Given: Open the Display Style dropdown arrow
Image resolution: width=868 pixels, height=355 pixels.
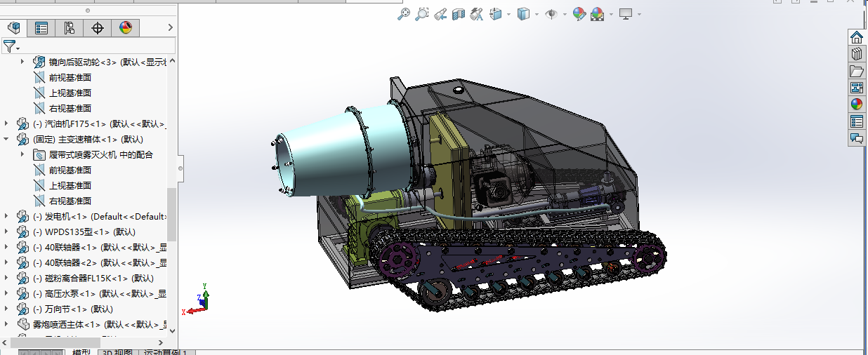Looking at the screenshot, I should pyautogui.click(x=537, y=14).
